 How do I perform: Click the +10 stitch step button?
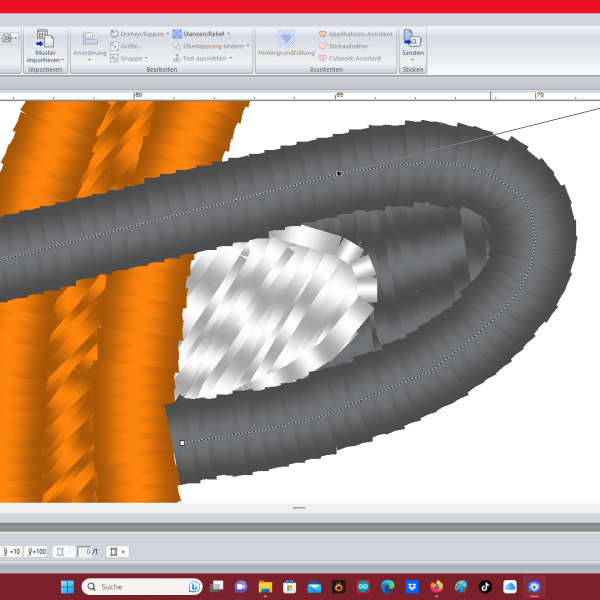(x=11, y=551)
